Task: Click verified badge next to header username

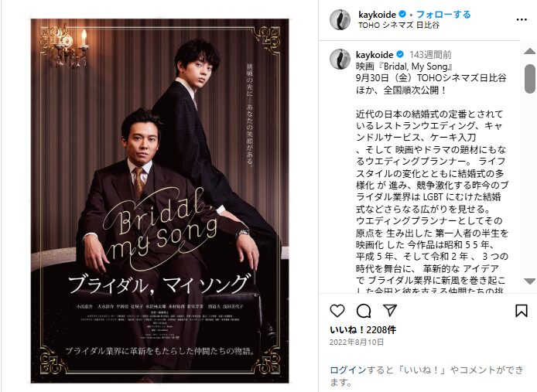Action: [402, 15]
